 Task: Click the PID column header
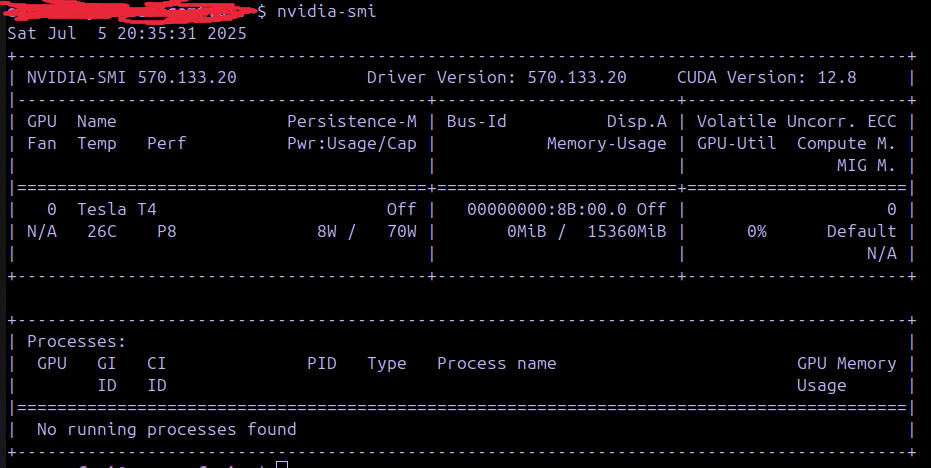pyautogui.click(x=322, y=364)
